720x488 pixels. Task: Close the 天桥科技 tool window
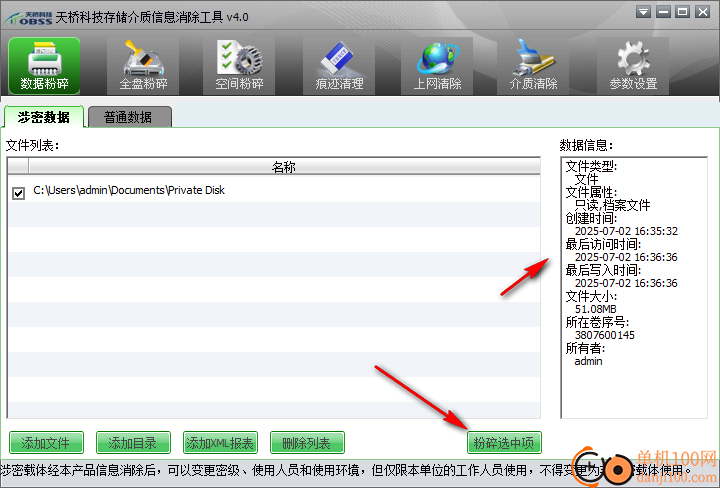(703, 12)
